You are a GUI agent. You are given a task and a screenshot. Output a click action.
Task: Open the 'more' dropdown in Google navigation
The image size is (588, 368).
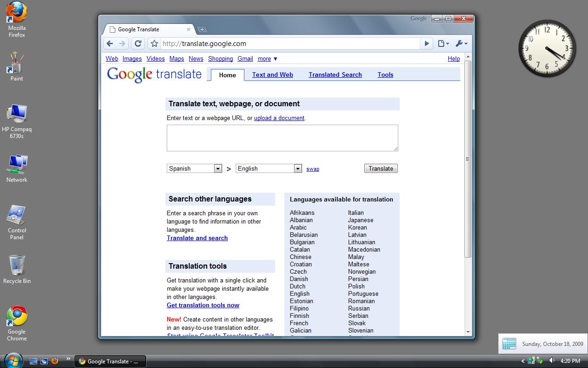click(x=267, y=59)
